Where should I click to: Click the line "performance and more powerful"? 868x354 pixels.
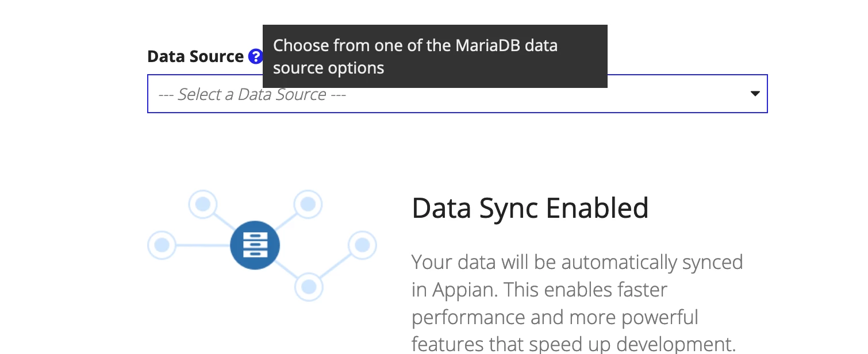coord(555,317)
